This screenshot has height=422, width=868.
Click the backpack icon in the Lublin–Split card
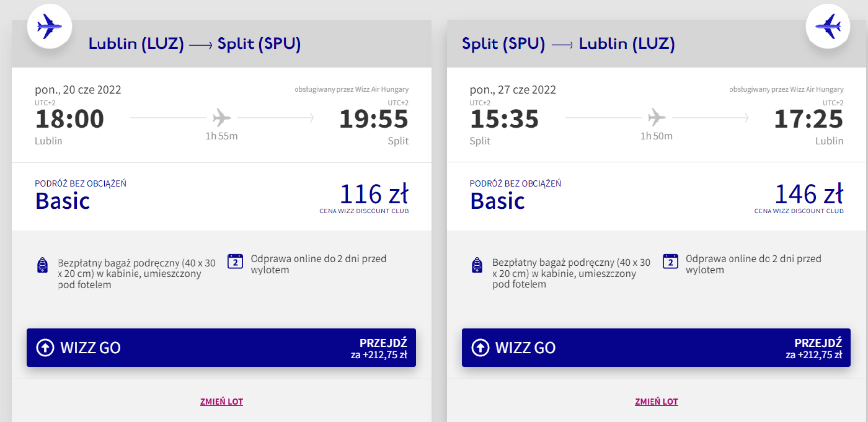pyautogui.click(x=42, y=265)
